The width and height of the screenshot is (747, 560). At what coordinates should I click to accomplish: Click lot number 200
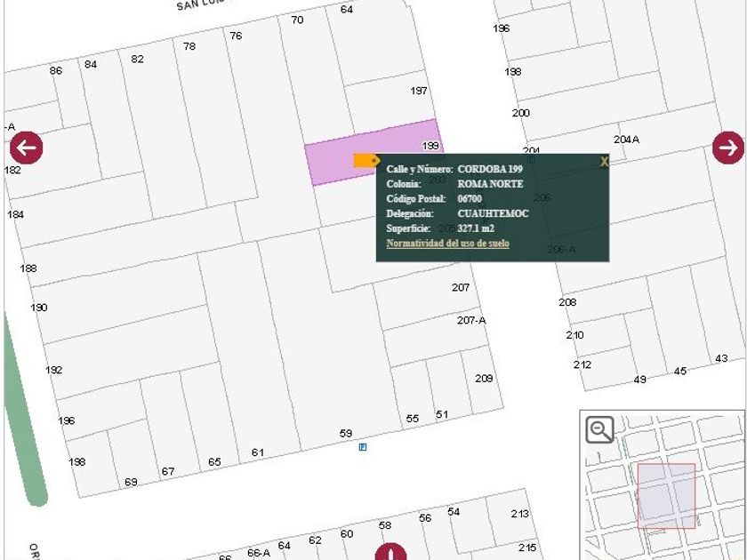tap(521, 113)
